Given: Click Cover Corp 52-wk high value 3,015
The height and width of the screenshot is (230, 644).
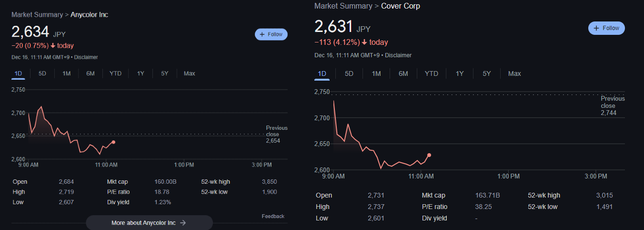Looking at the screenshot, I should pyautogui.click(x=604, y=195).
